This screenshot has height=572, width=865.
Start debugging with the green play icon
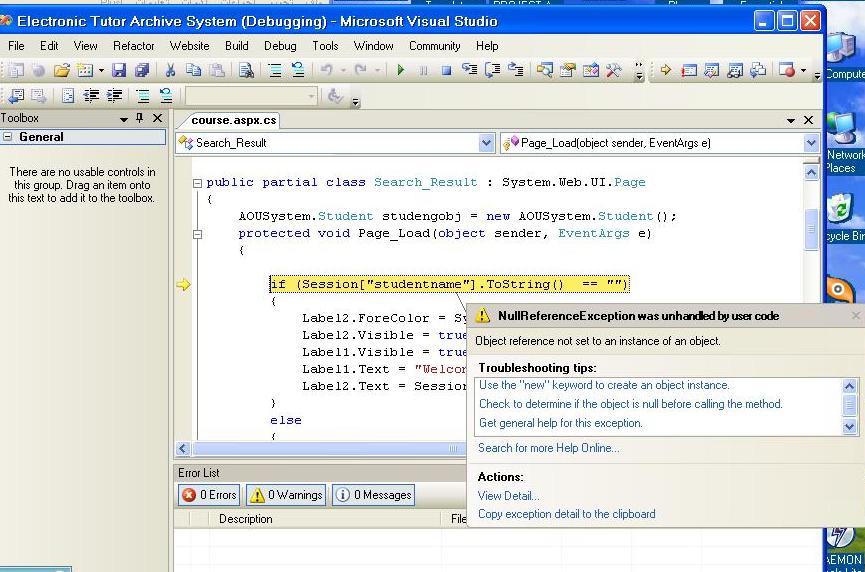pyautogui.click(x=401, y=70)
